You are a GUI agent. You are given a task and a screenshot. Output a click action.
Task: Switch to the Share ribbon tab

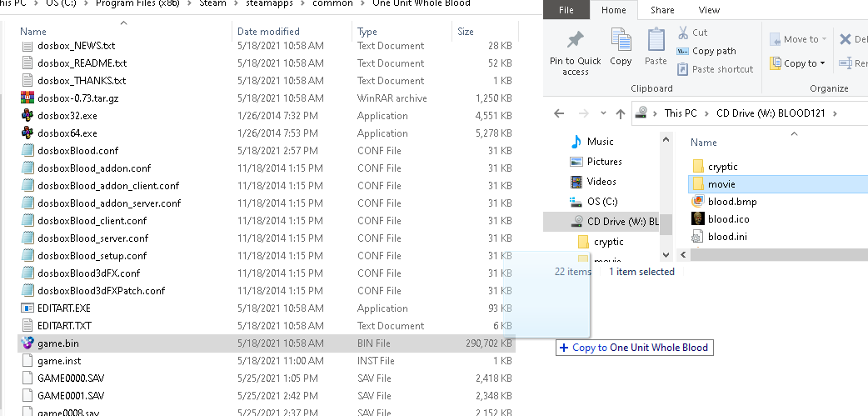click(662, 10)
